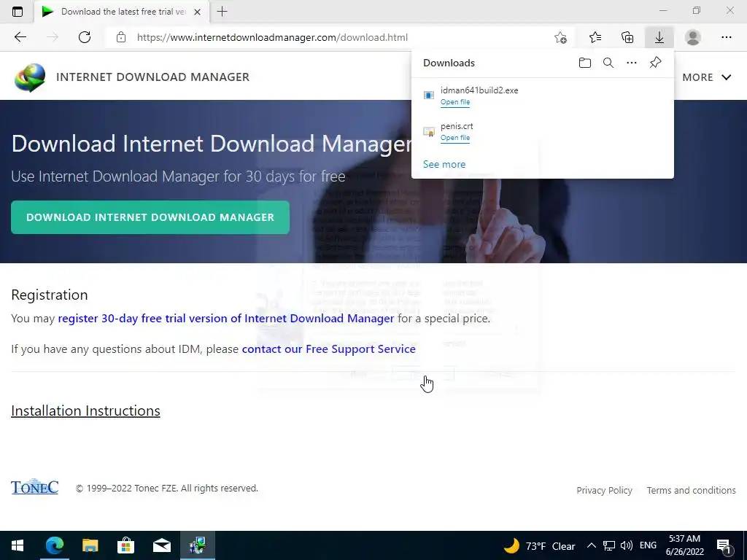The width and height of the screenshot is (747, 560).
Task: Click idman641build2.exe file icon
Action: coord(429,96)
